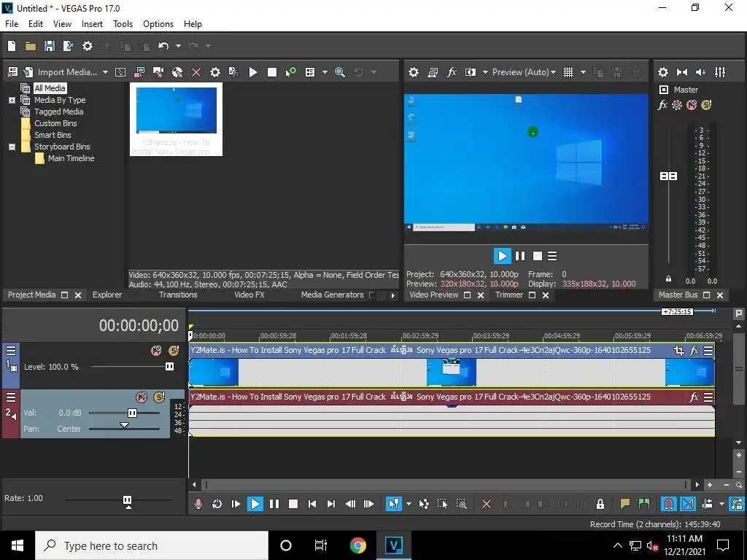
Task: Mute audio track 2
Action: 142,397
